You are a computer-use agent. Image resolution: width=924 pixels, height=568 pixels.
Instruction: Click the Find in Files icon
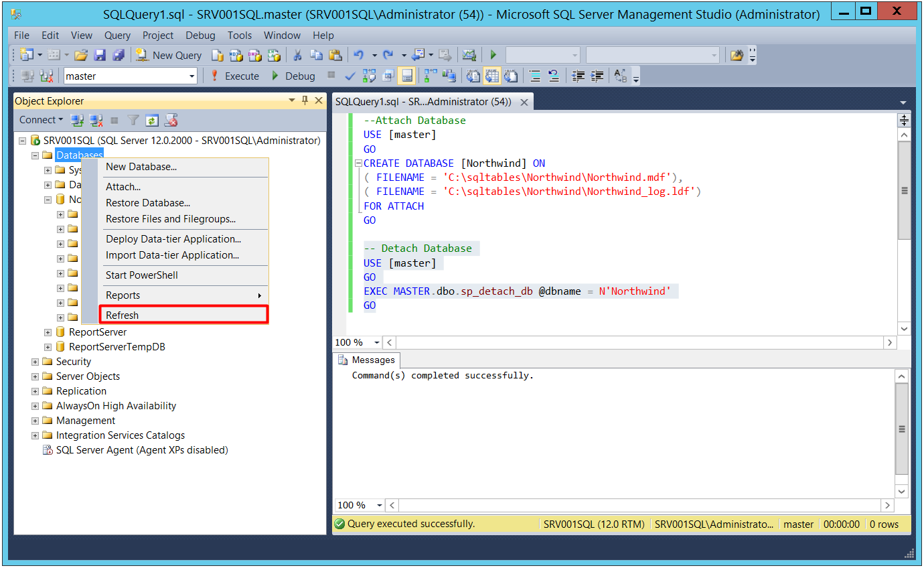(x=737, y=55)
